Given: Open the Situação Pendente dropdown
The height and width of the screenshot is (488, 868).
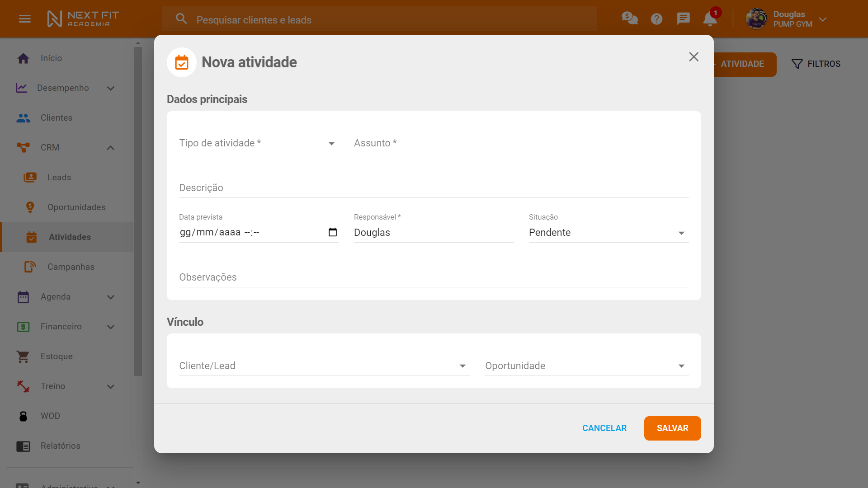Looking at the screenshot, I should click(x=681, y=233).
